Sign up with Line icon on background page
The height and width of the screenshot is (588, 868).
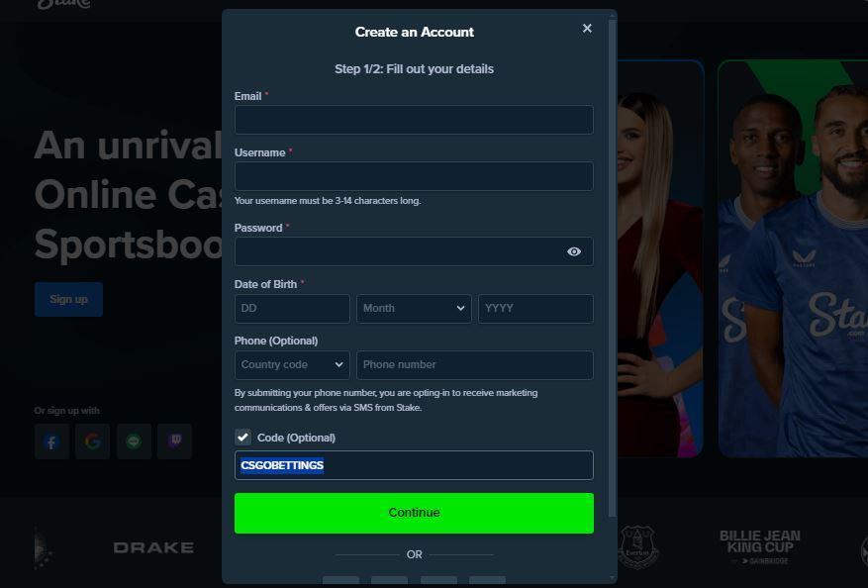[x=134, y=441]
